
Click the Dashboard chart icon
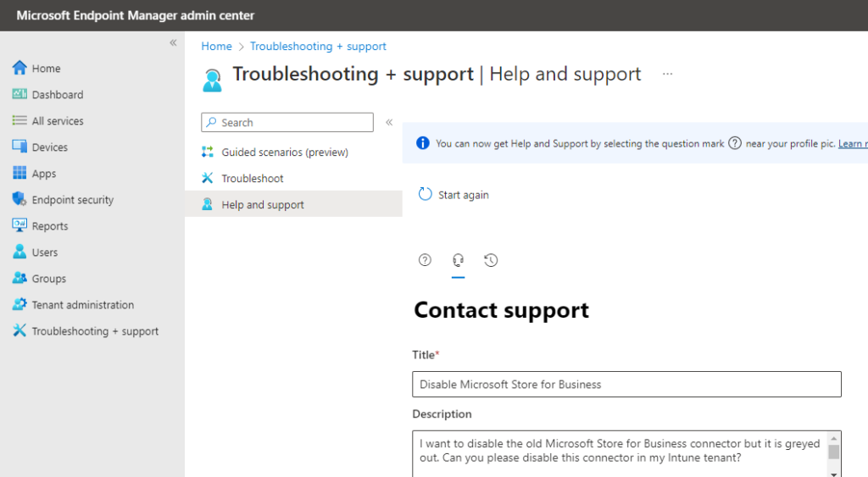[19, 94]
